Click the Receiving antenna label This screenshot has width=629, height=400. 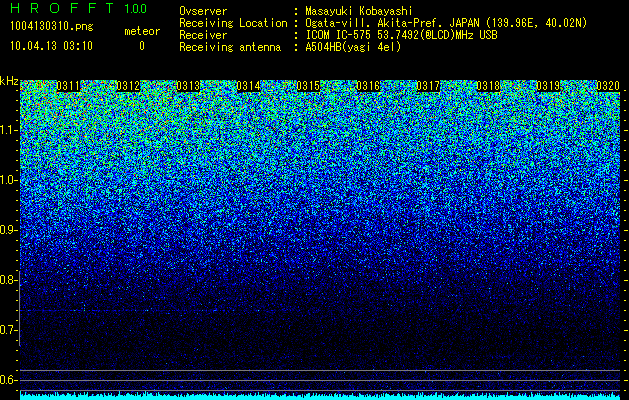click(x=230, y=47)
